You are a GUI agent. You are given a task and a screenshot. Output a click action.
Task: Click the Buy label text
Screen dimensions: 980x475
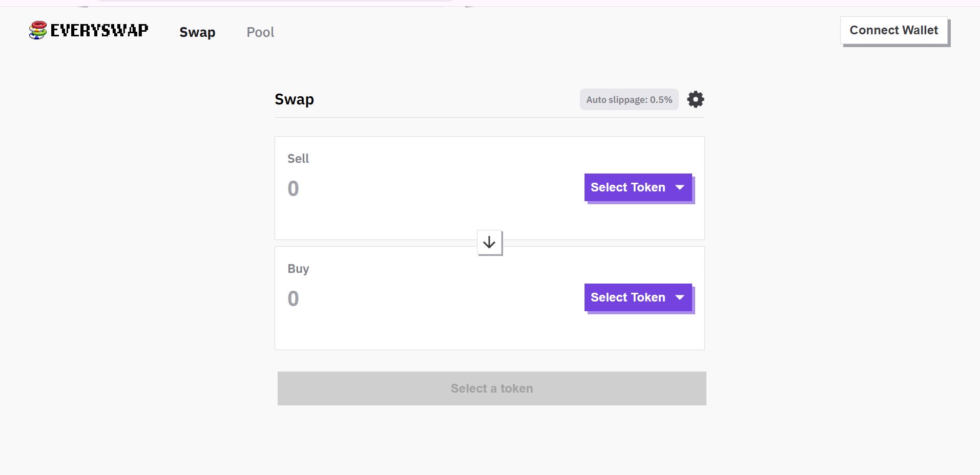(x=298, y=269)
